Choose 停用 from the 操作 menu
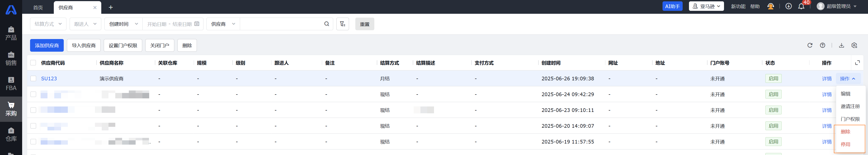This screenshot has width=868, height=155. point(845,144)
